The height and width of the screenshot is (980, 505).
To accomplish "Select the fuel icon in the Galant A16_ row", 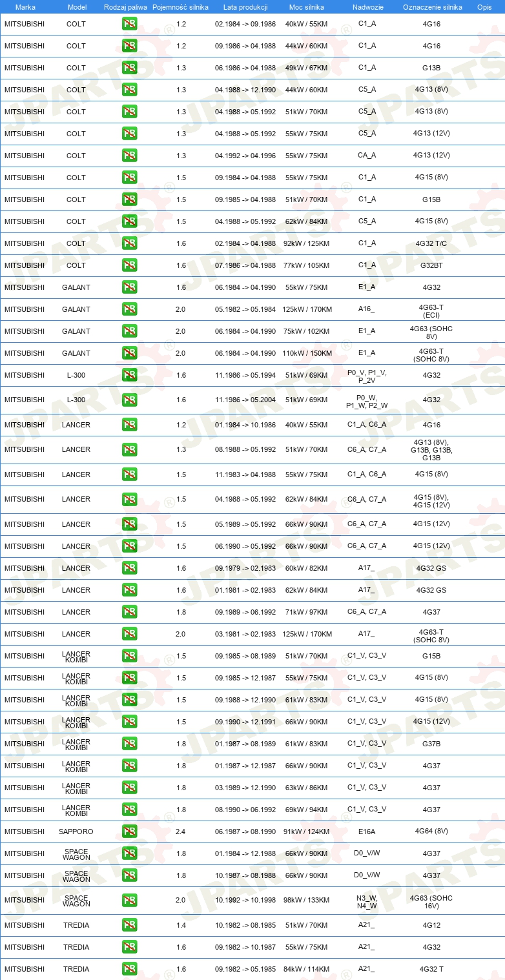I will [x=129, y=309].
